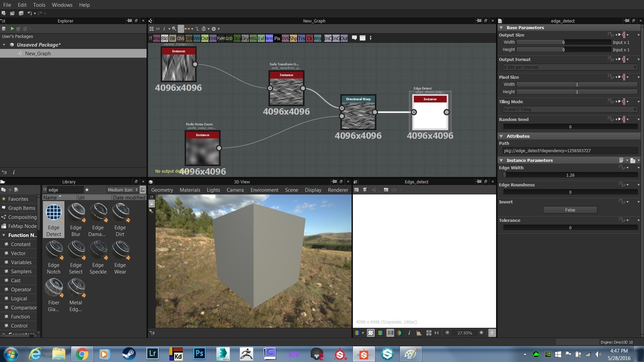
Task: Click the graph timing stopwatch icon
Action: click(x=204, y=29)
